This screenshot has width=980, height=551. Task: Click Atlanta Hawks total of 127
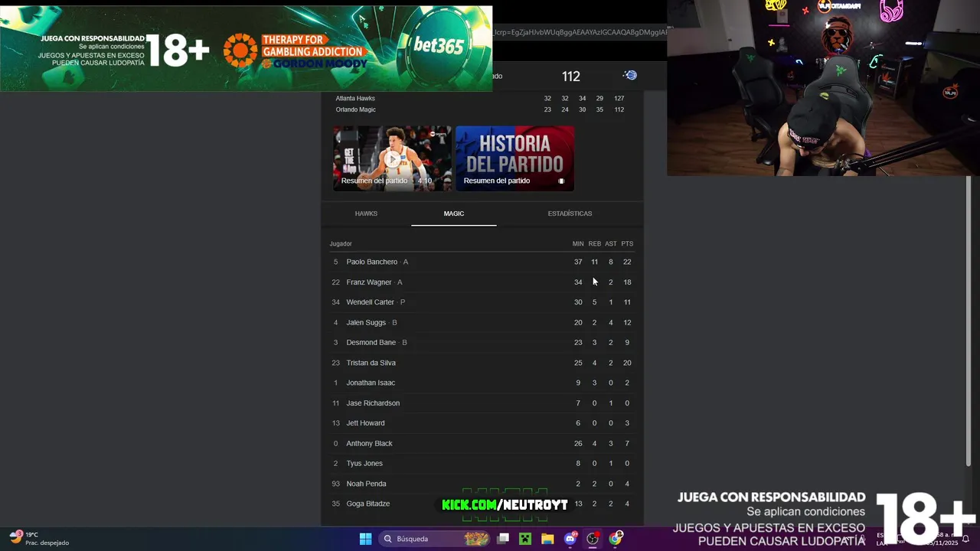[619, 98]
